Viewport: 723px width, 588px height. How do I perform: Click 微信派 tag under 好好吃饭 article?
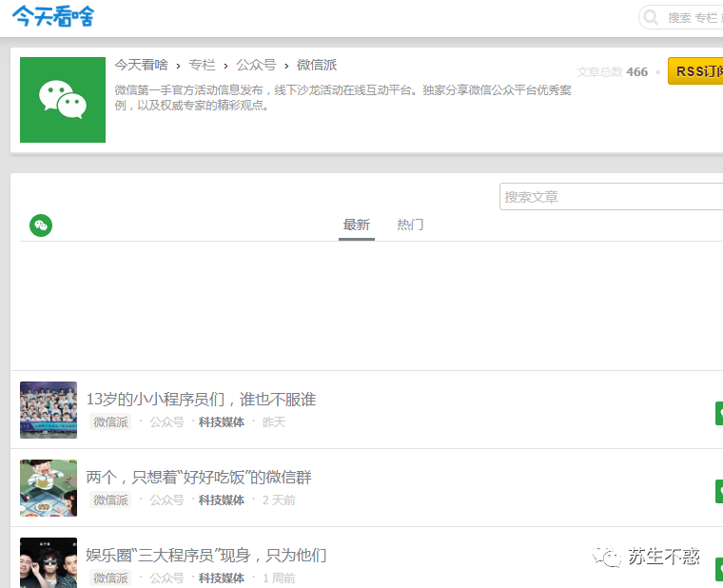point(110,500)
